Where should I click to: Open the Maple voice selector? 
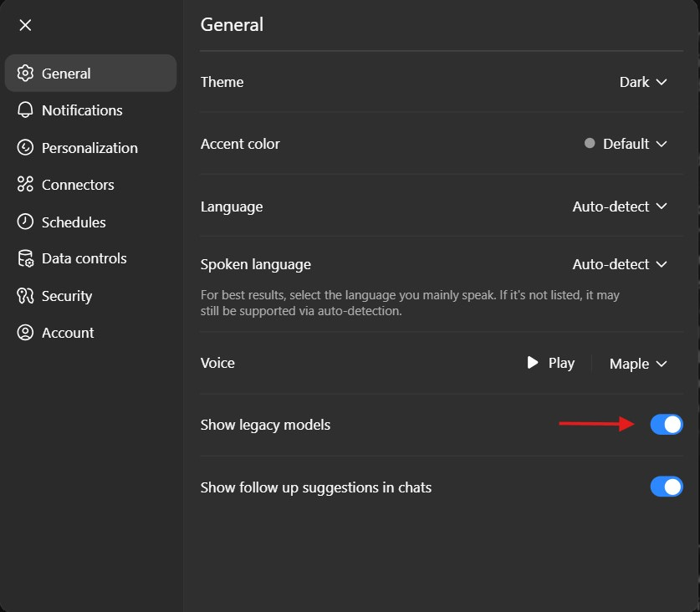(638, 363)
